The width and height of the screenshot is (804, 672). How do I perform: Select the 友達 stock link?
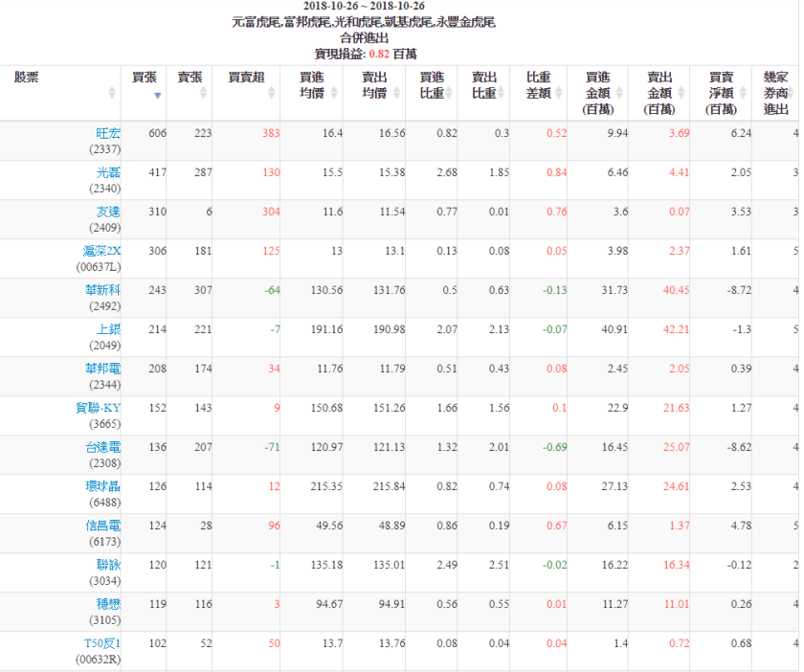click(108, 212)
